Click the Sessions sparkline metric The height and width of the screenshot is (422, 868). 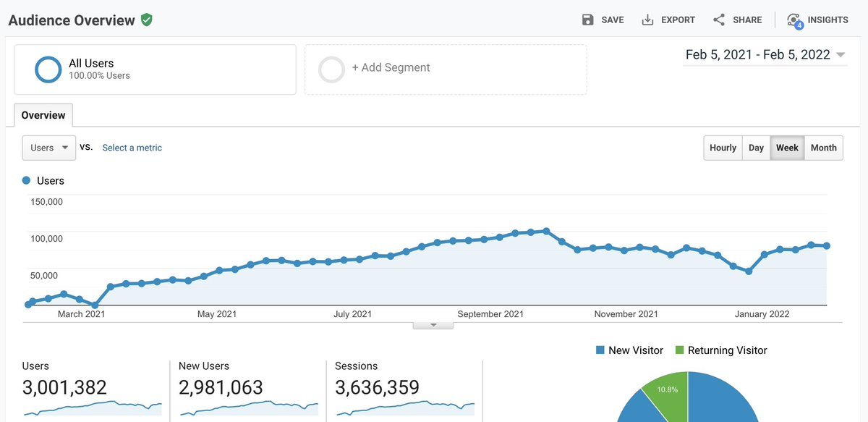[x=404, y=408]
